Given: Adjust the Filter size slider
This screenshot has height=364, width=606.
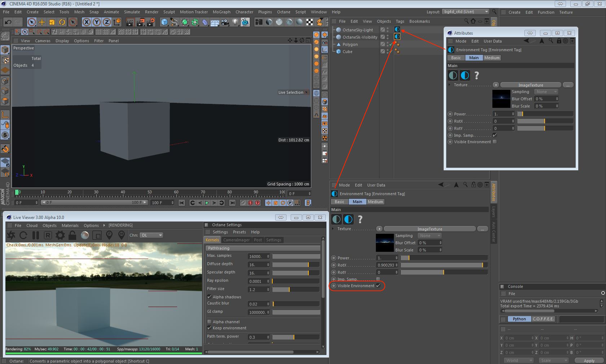Looking at the screenshot, I should point(296,289).
